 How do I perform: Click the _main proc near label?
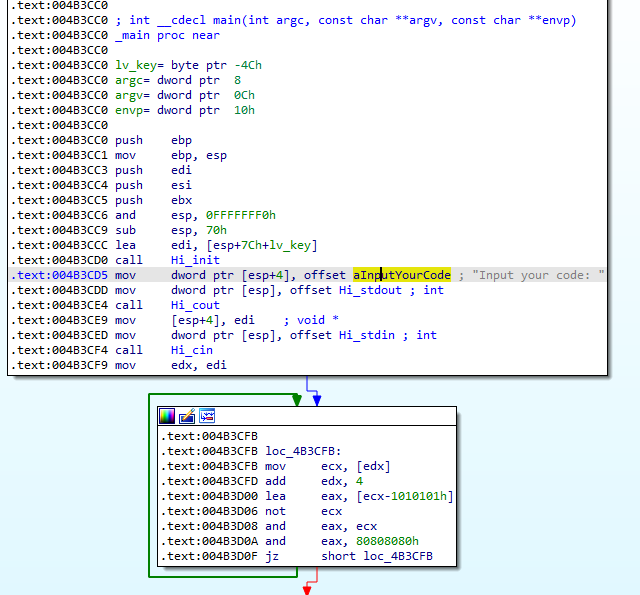[167, 36]
